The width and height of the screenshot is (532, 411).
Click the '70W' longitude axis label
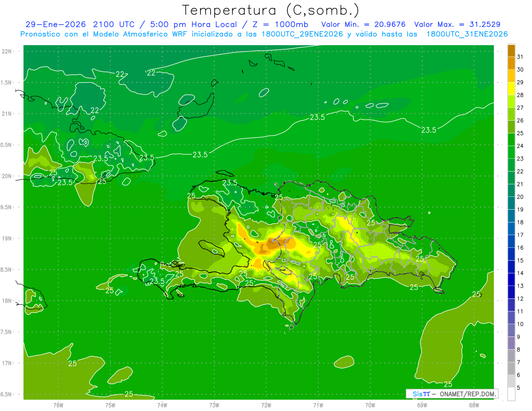coord(370,405)
